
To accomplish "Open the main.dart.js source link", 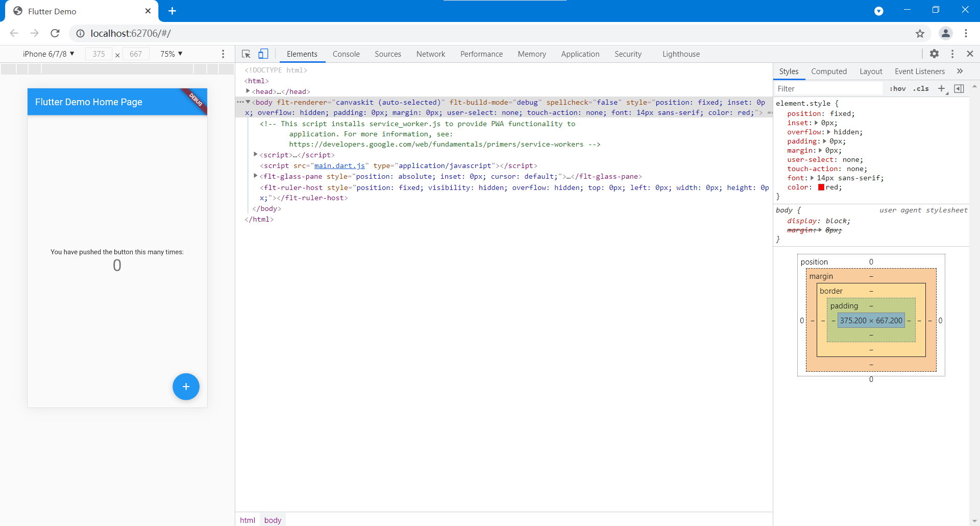I will 339,165.
